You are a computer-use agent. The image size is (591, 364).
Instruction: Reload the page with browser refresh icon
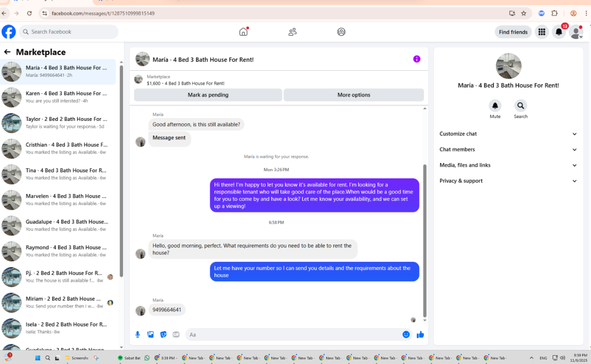[x=30, y=13]
